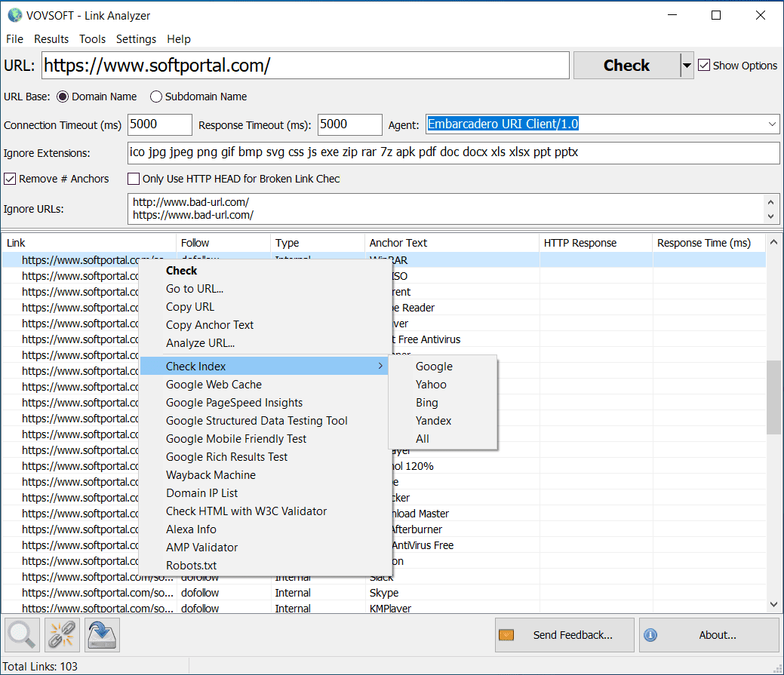This screenshot has width=784, height=675.
Task: Click the large Check button
Action: coord(626,66)
